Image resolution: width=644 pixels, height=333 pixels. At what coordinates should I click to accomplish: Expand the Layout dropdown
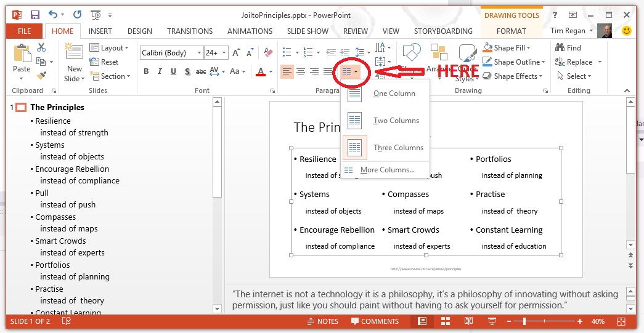(x=109, y=48)
